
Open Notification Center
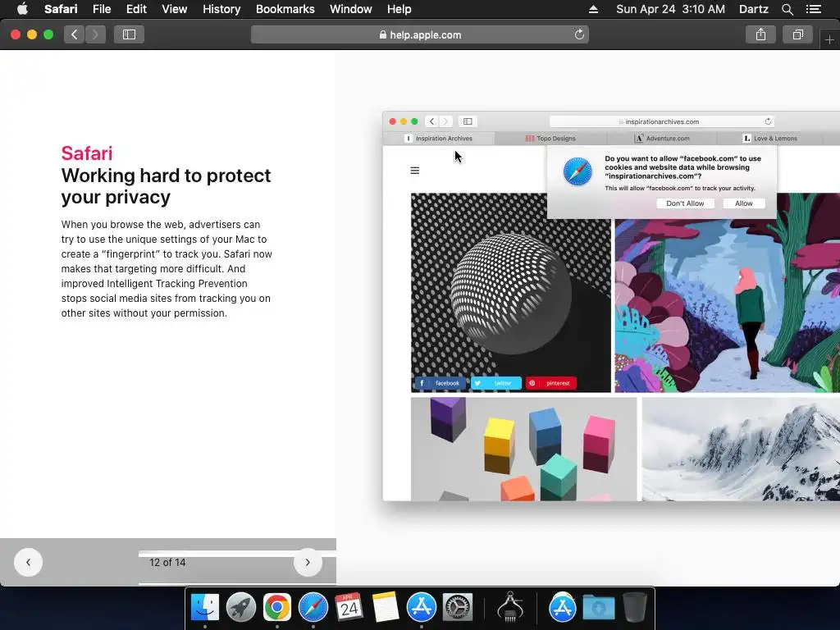tap(813, 9)
